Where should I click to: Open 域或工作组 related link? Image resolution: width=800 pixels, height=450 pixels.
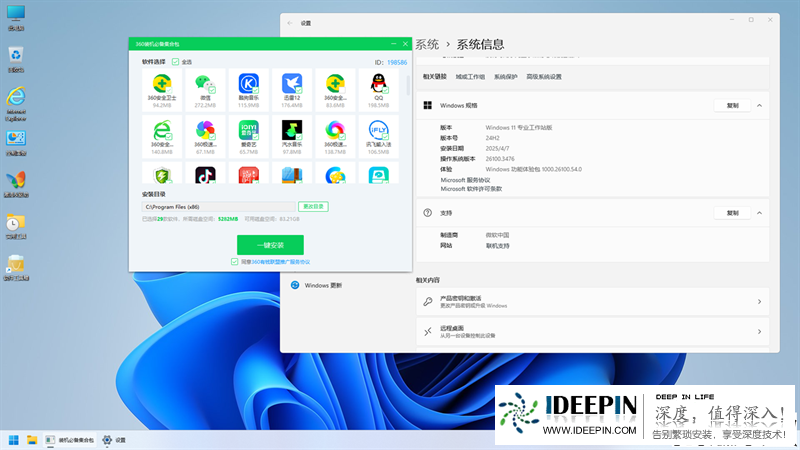[470, 77]
